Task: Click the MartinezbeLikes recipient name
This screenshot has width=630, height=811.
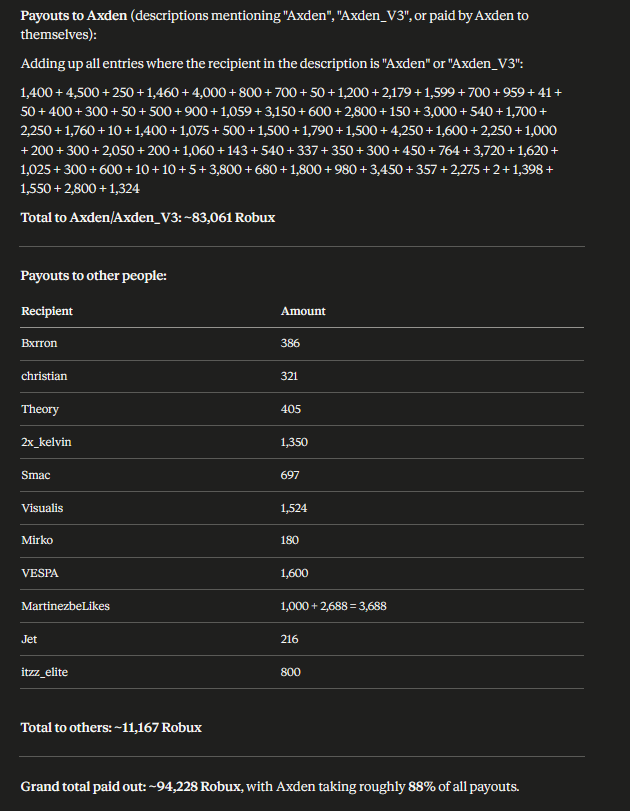Action: (64, 606)
